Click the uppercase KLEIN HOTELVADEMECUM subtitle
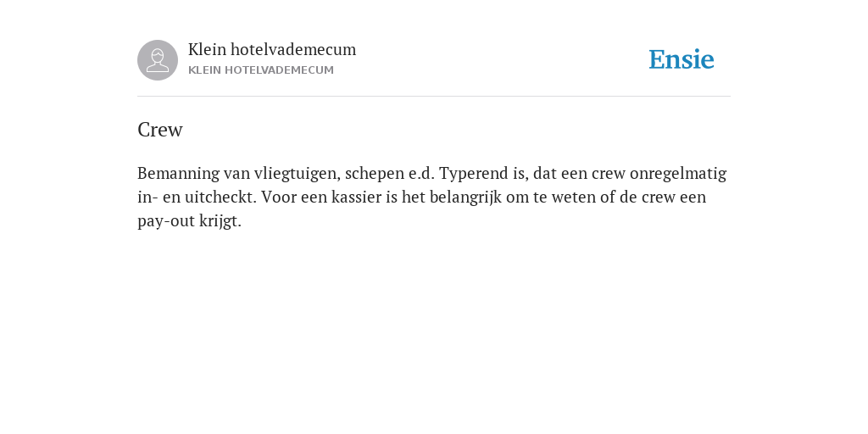The image size is (868, 434). coord(261,70)
